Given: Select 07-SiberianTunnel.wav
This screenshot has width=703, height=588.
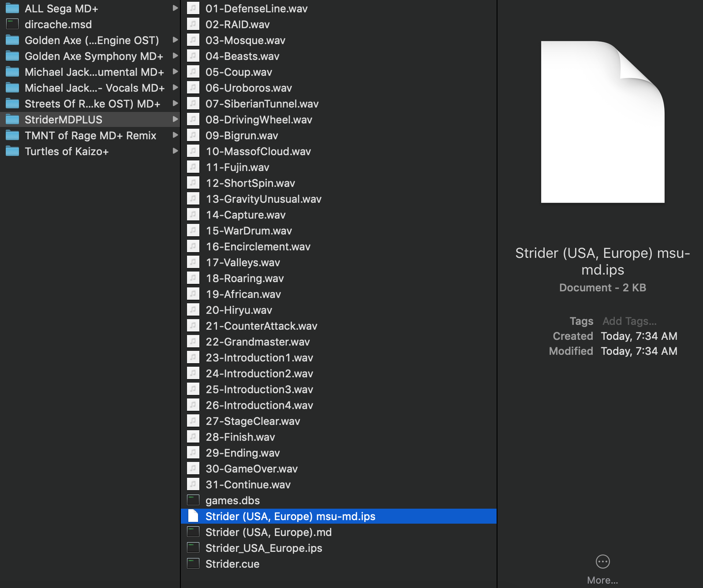Looking at the screenshot, I should 262,104.
